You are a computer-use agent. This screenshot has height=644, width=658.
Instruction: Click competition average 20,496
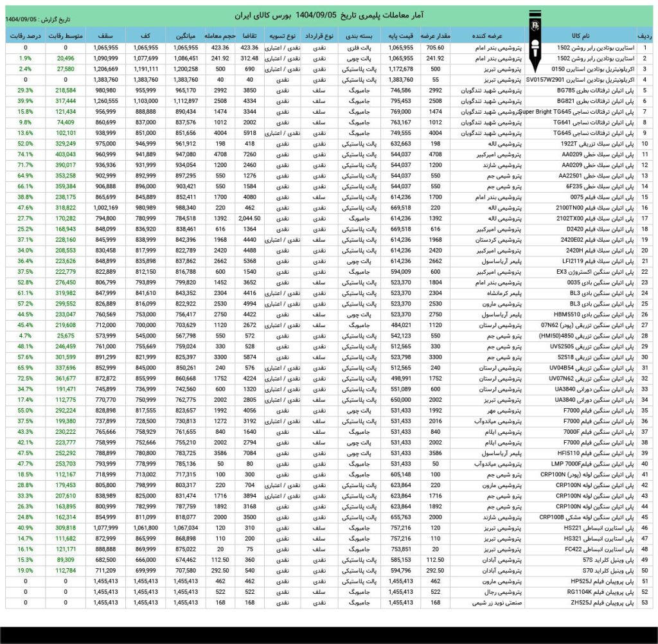point(66,58)
